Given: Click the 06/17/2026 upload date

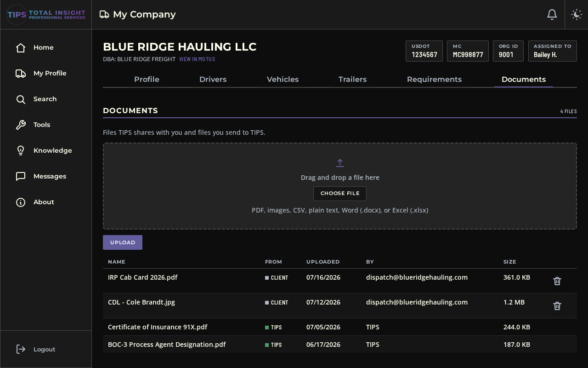Looking at the screenshot, I should pos(323,345).
